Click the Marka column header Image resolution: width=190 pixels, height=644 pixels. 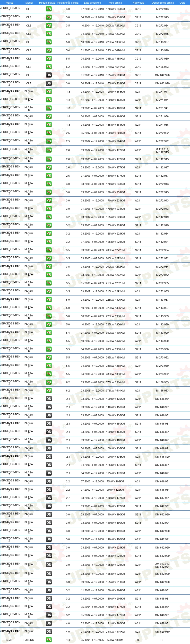coord(9,3)
